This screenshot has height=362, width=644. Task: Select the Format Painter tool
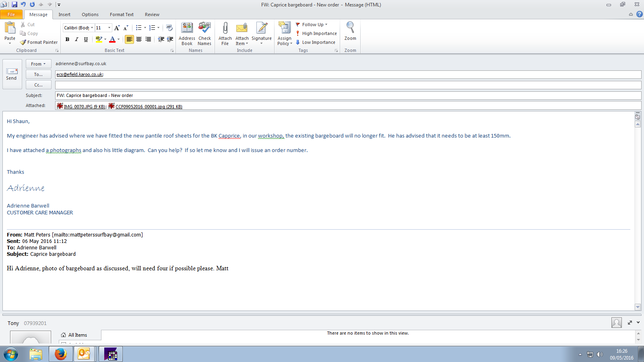(39, 42)
